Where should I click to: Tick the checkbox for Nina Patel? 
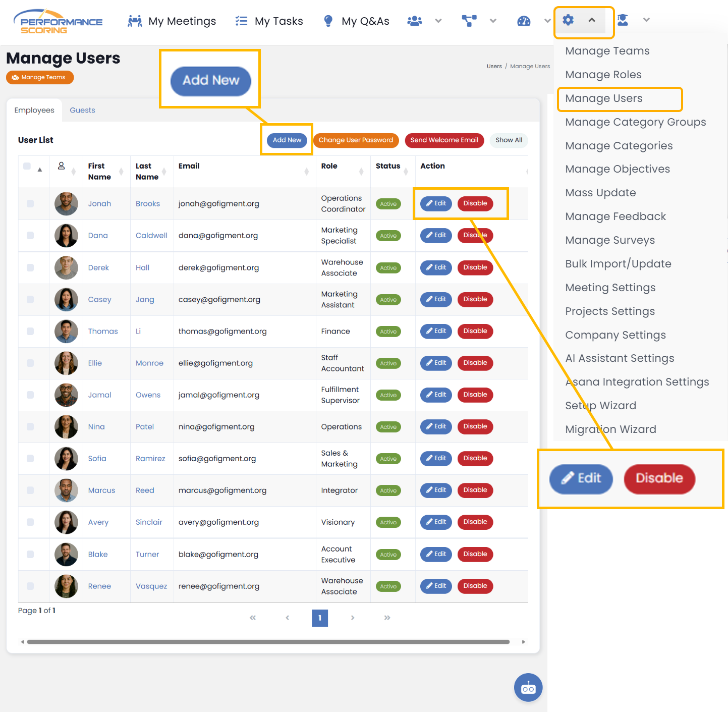[30, 427]
